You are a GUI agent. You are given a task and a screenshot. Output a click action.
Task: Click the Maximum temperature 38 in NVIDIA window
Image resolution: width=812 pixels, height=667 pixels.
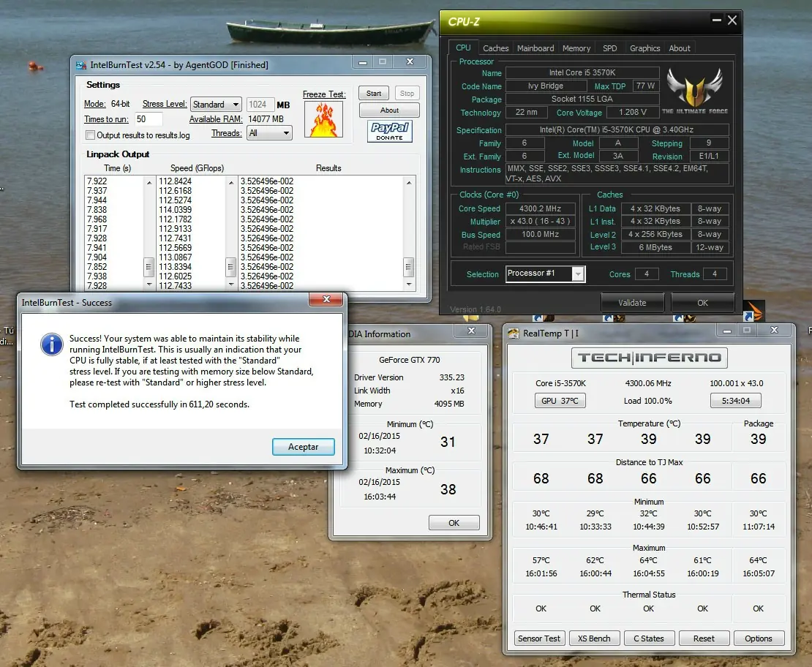[448, 489]
